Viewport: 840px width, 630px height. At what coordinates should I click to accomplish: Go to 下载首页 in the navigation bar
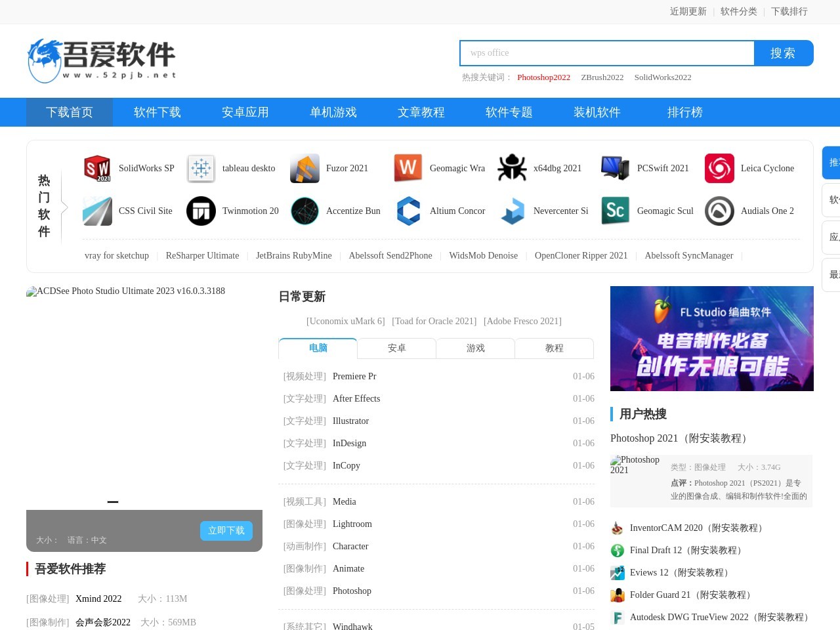tap(70, 112)
